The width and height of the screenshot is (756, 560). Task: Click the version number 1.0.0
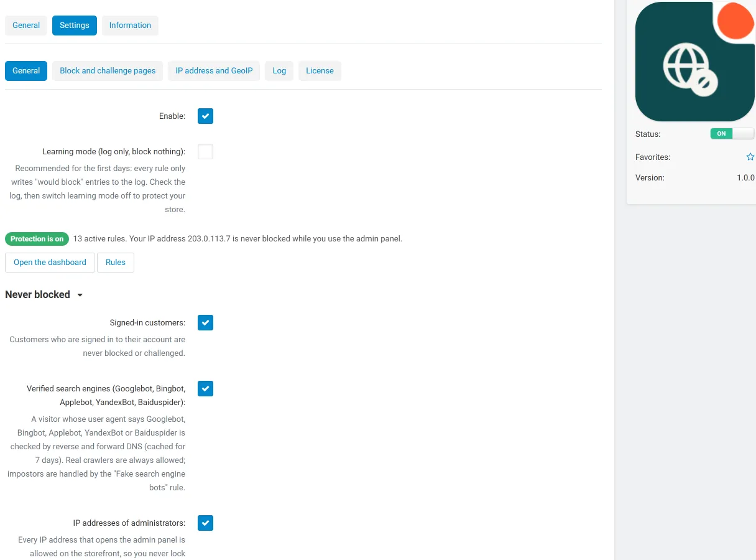745,178
